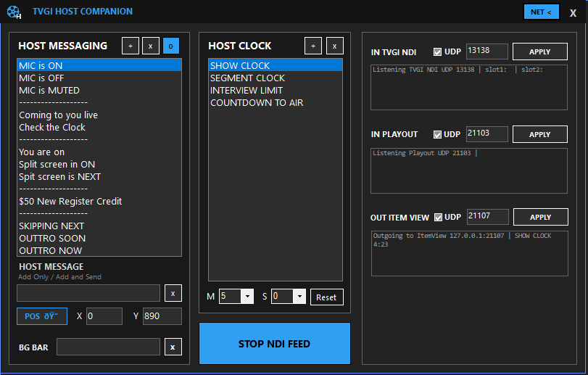
Task: Open the minutes M dropdown
Action: (247, 296)
